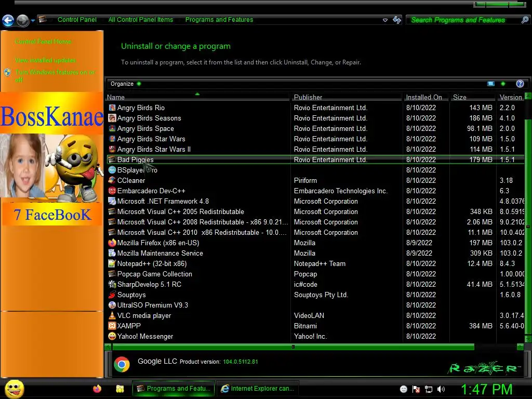This screenshot has height=399, width=532.
Task: Open the Organize dropdown menu
Action: point(125,84)
